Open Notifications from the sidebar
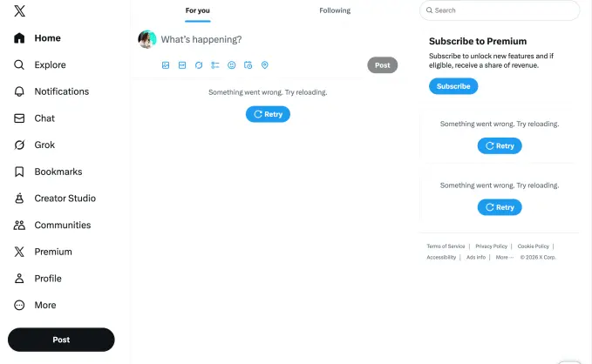The image size is (592, 364). coord(61,91)
